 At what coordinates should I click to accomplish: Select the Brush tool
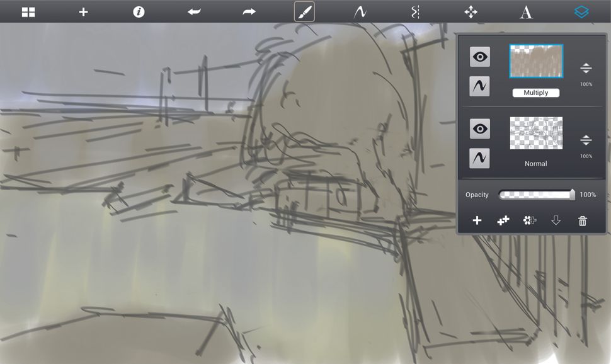[304, 11]
